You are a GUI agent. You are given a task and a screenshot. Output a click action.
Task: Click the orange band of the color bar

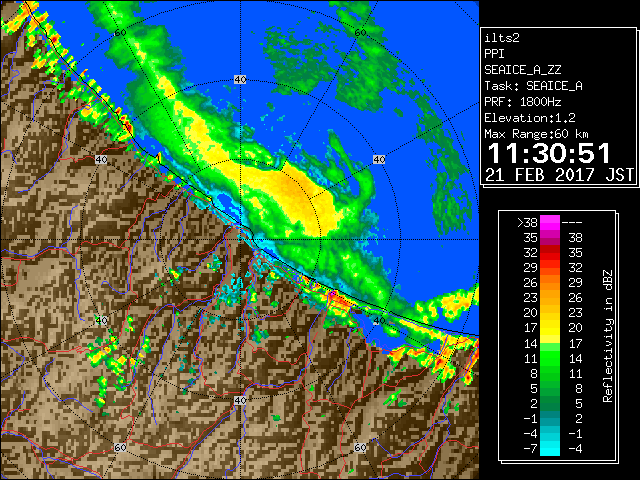[x=550, y=290]
